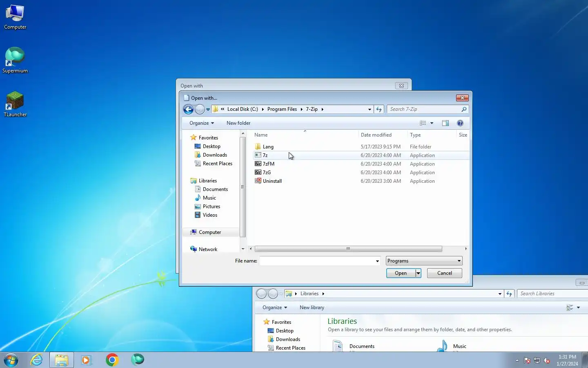Click the navigation pane vertical scrollbar
The image size is (588, 368).
click(243, 187)
